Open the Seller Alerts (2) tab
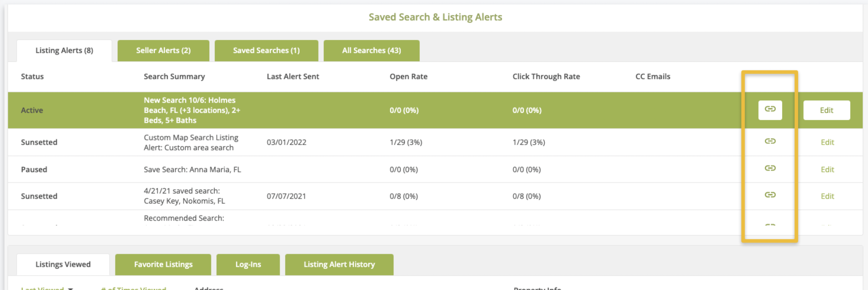Image resolution: width=868 pixels, height=290 pixels. point(163,51)
